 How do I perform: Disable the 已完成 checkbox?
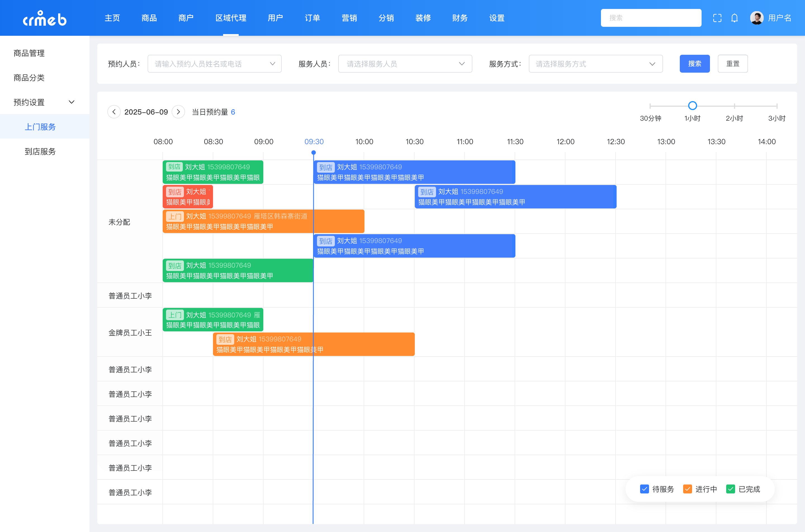click(730, 489)
